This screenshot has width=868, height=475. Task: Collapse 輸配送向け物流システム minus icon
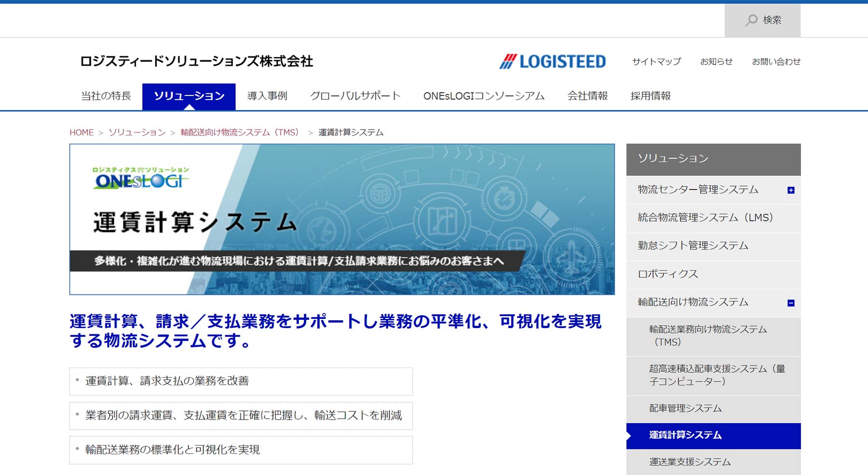(x=791, y=303)
